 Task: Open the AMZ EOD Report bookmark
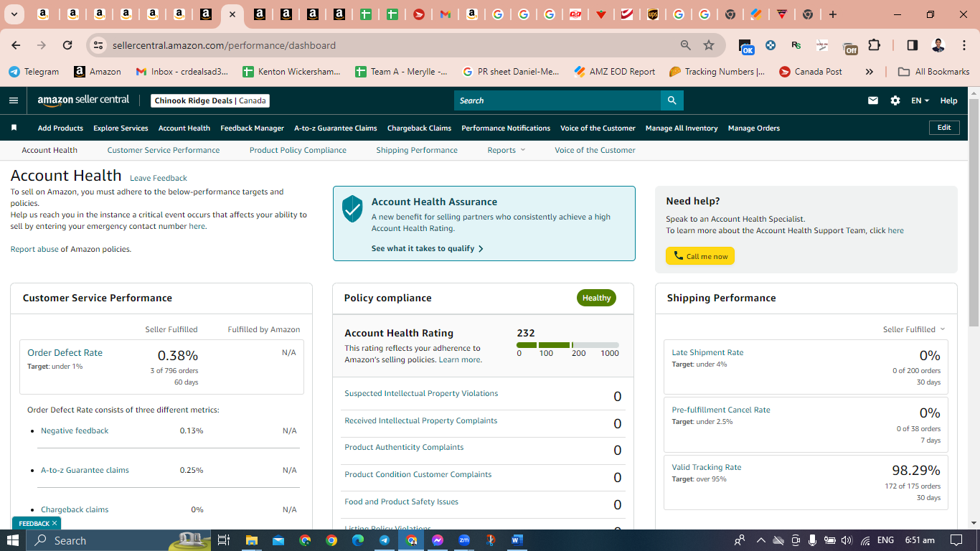tap(614, 72)
